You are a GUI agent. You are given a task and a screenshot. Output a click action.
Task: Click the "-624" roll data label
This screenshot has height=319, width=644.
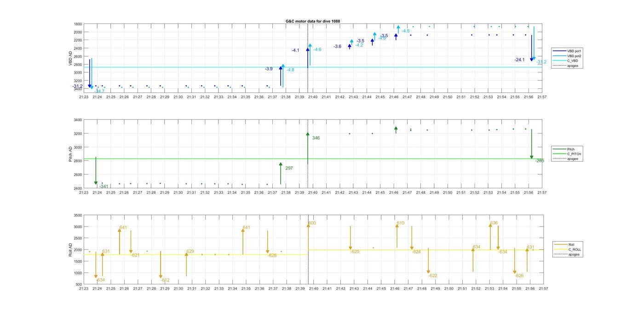tap(416, 252)
